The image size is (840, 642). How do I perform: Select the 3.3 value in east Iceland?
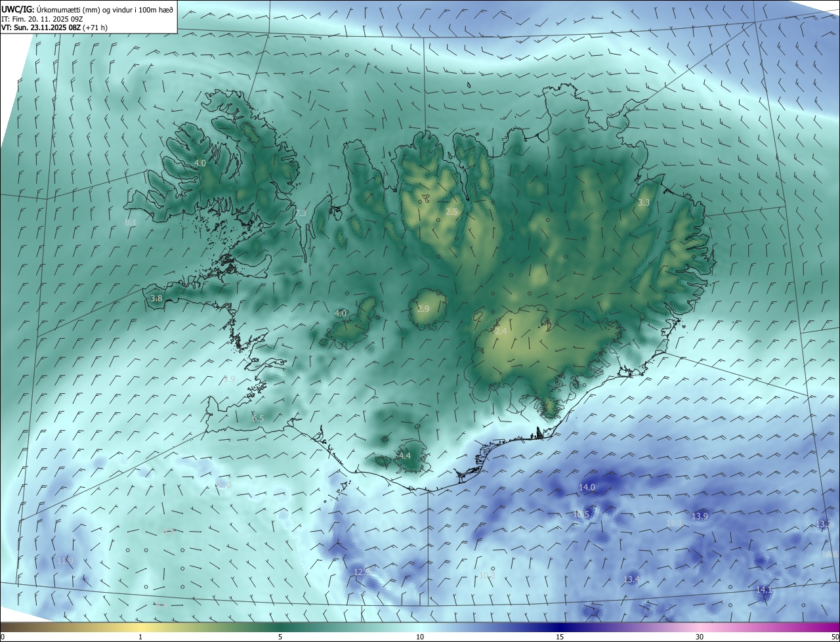(x=644, y=203)
